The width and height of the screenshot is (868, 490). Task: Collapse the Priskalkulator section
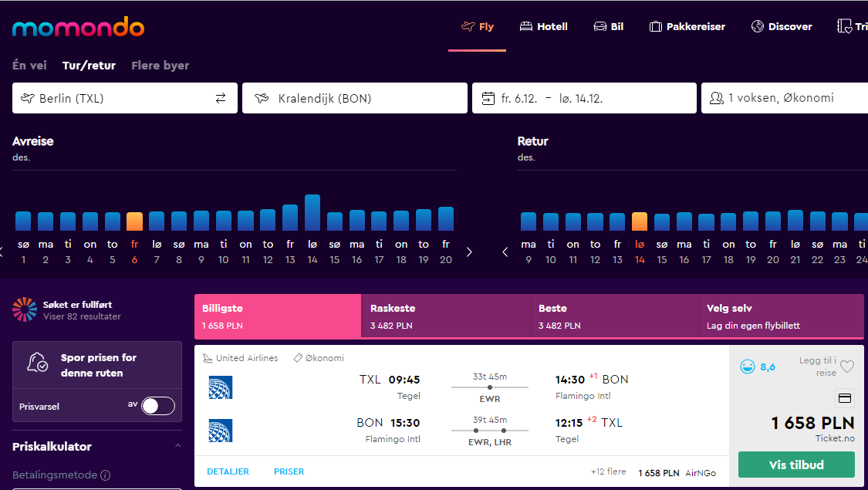click(177, 446)
